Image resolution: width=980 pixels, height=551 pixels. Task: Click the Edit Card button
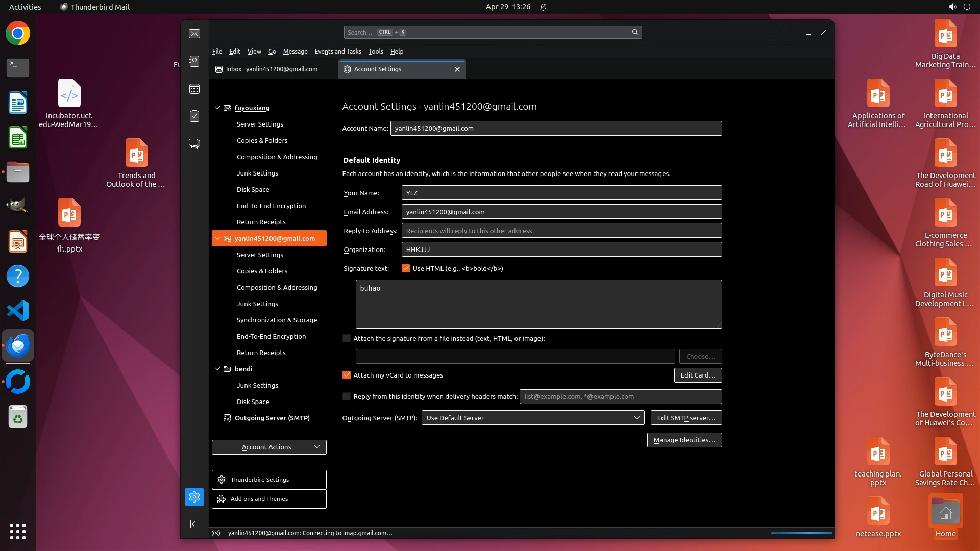pyautogui.click(x=697, y=375)
